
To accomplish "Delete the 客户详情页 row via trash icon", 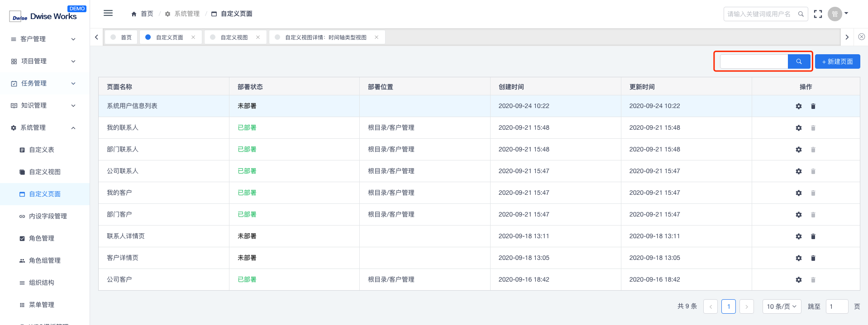I will (x=813, y=258).
